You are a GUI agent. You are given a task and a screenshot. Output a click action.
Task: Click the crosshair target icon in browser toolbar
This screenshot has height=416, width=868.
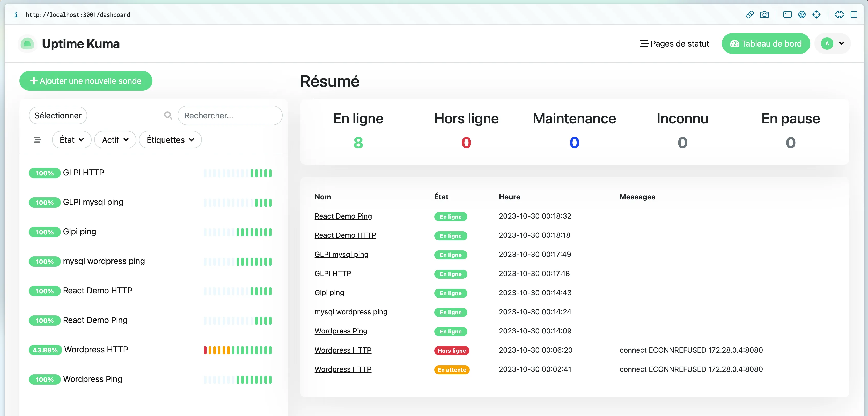816,14
